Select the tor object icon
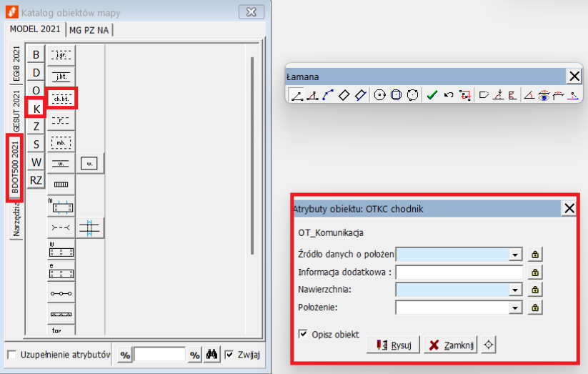Image resolution: width=588 pixels, height=374 pixels. pos(61,330)
